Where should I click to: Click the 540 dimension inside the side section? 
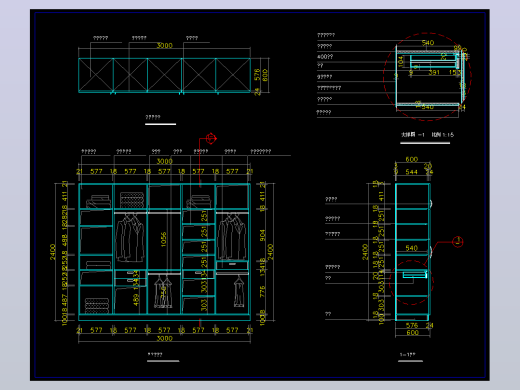tap(411, 248)
